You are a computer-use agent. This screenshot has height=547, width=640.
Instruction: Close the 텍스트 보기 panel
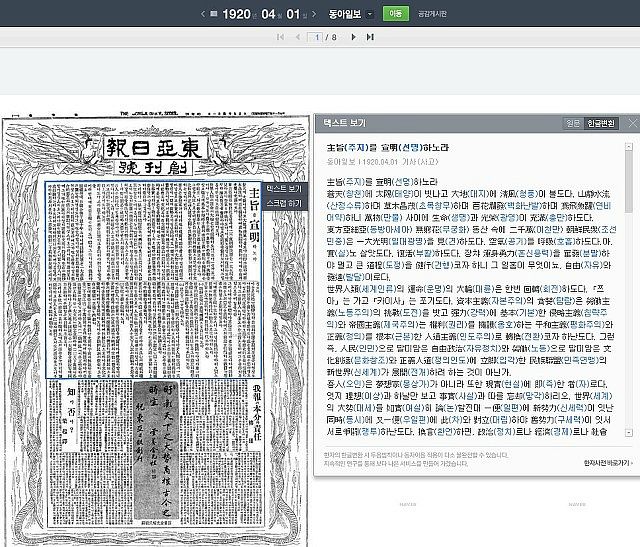[x=633, y=123]
